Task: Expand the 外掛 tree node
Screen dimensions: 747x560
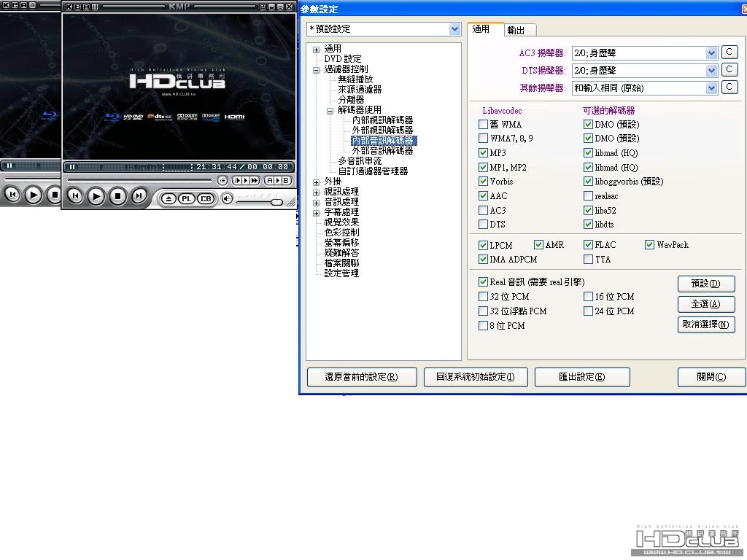Action: click(x=316, y=182)
